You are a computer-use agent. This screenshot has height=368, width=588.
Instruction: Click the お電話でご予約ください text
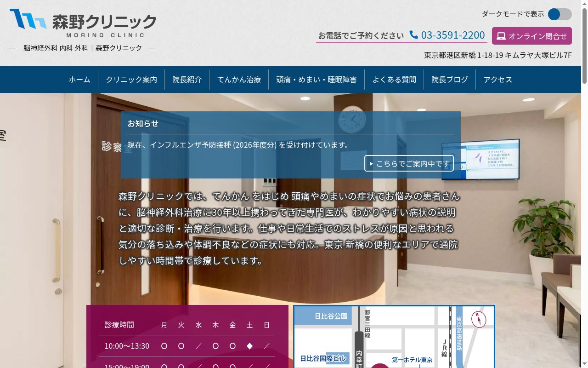point(361,35)
